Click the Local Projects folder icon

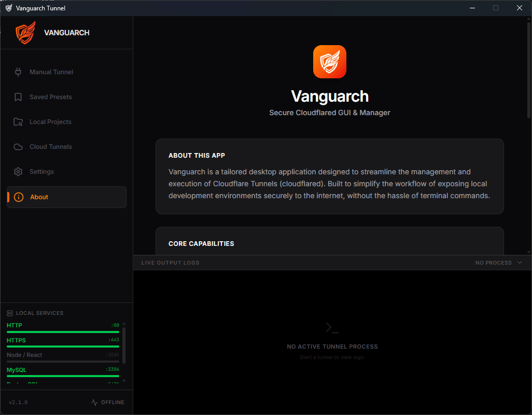click(18, 122)
